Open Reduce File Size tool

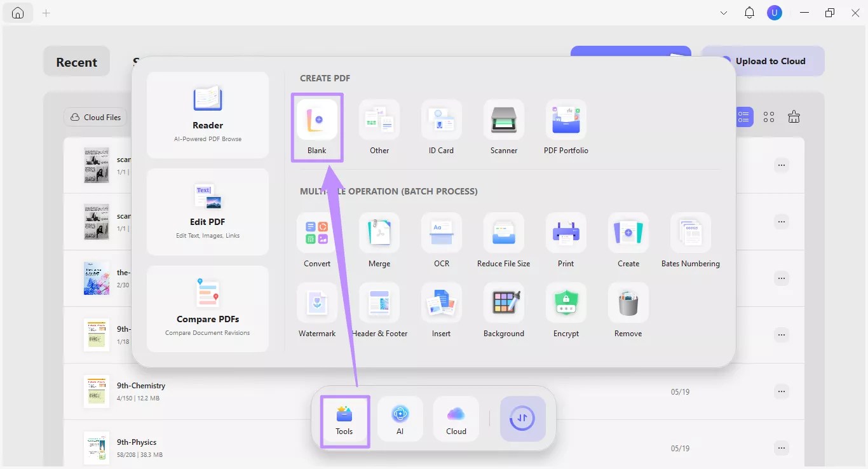tap(504, 240)
